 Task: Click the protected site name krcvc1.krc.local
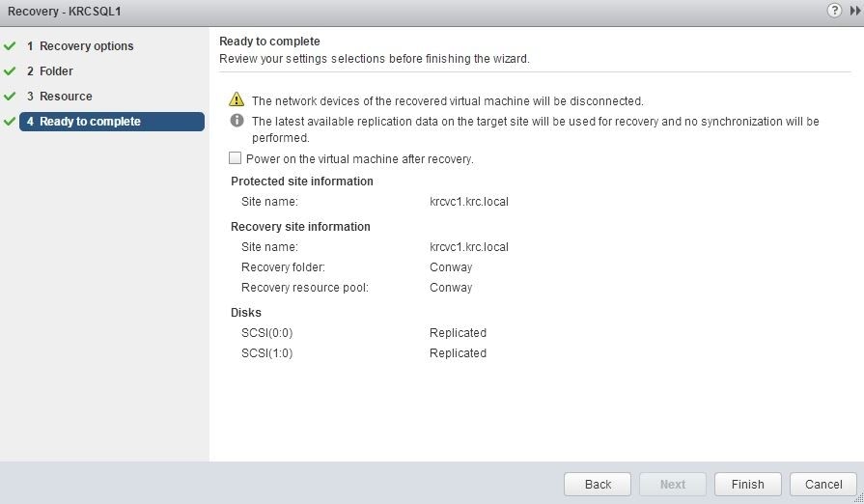pyautogui.click(x=469, y=202)
